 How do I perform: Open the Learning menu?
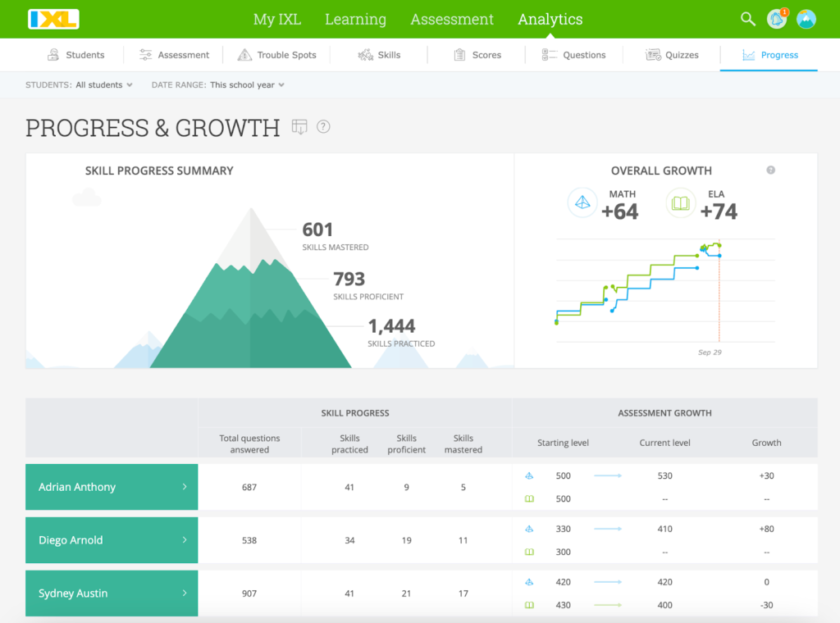pyautogui.click(x=355, y=20)
